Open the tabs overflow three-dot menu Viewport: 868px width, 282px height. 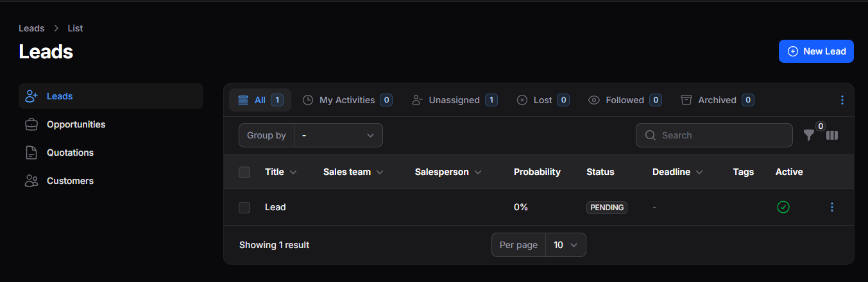coord(842,100)
